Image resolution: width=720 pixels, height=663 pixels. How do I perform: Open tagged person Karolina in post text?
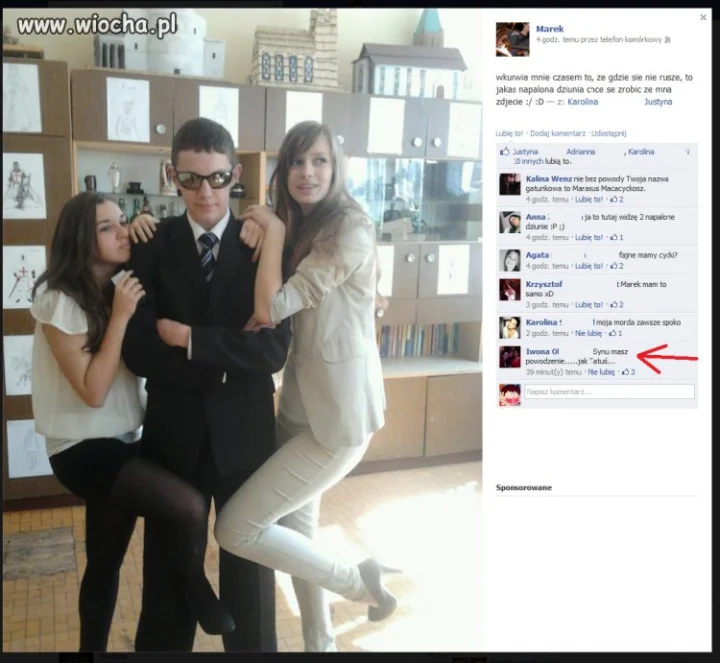(583, 102)
